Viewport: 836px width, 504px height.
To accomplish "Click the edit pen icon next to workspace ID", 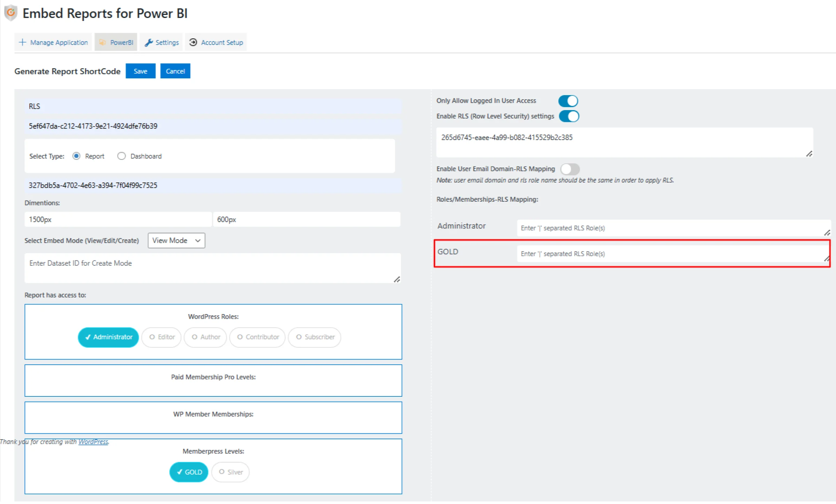I will click(809, 154).
